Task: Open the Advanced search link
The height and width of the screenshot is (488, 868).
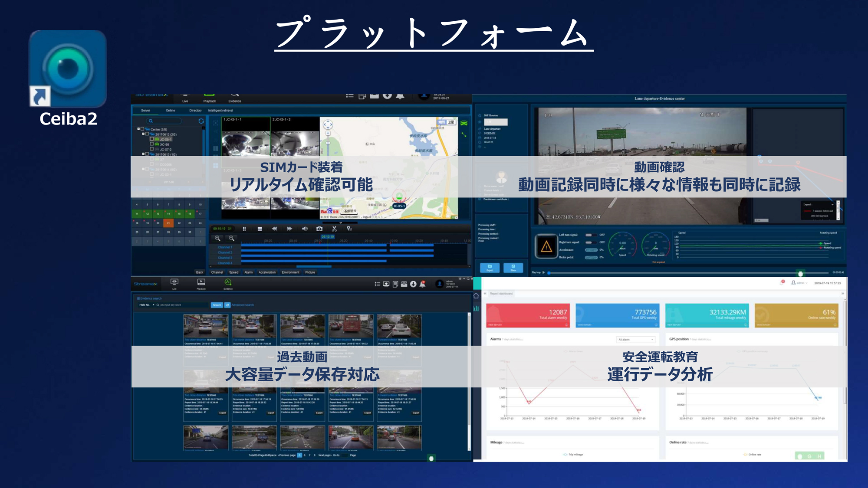Action: coord(243,305)
